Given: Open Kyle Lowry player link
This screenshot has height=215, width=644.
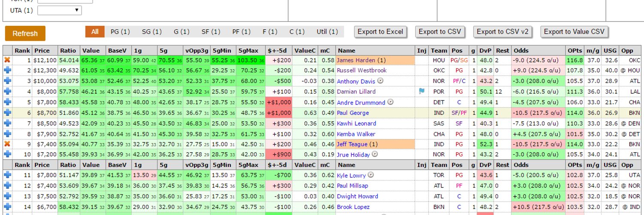Looking at the screenshot, I should point(351,175).
